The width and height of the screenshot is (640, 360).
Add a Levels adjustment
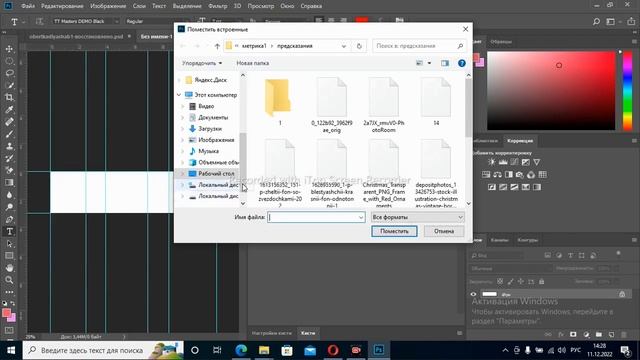[x=503, y=162]
